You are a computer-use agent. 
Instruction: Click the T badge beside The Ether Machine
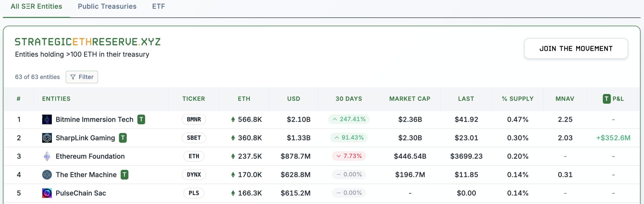(x=125, y=175)
